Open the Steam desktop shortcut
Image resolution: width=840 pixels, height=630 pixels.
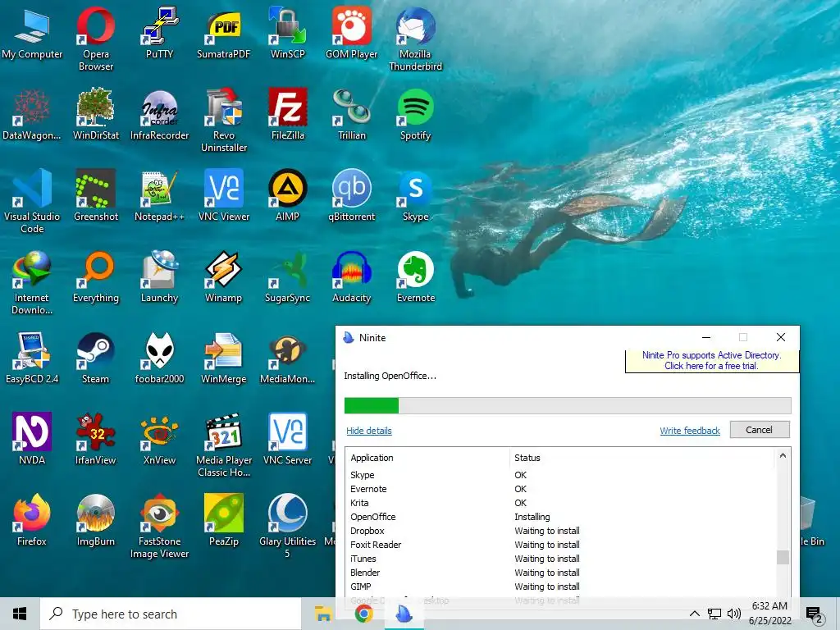tap(95, 358)
